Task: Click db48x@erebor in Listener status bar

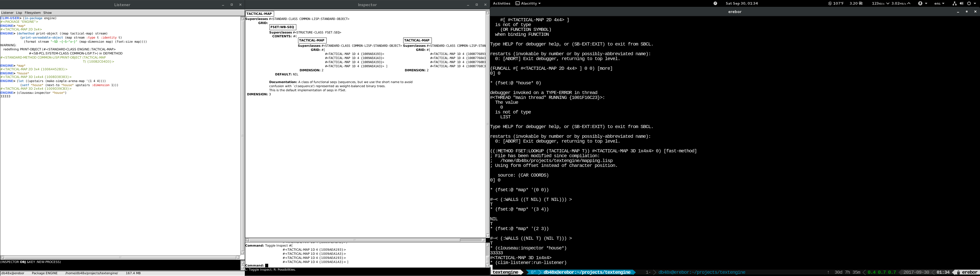Action: coord(13,273)
